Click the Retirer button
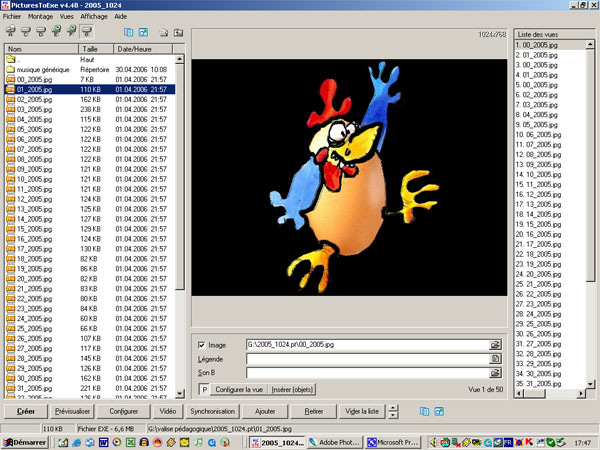 point(314,411)
